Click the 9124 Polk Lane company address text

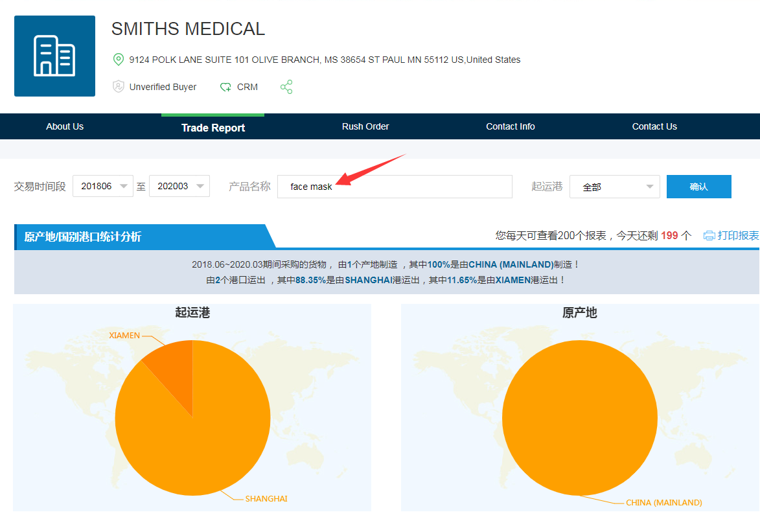(x=325, y=60)
